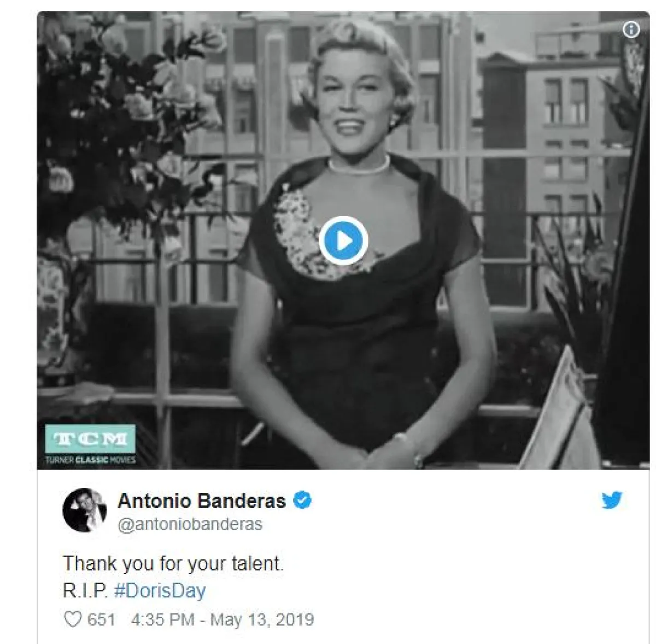Open the Antonio Banderas display name
The height and width of the screenshot is (644, 656).
point(202,500)
